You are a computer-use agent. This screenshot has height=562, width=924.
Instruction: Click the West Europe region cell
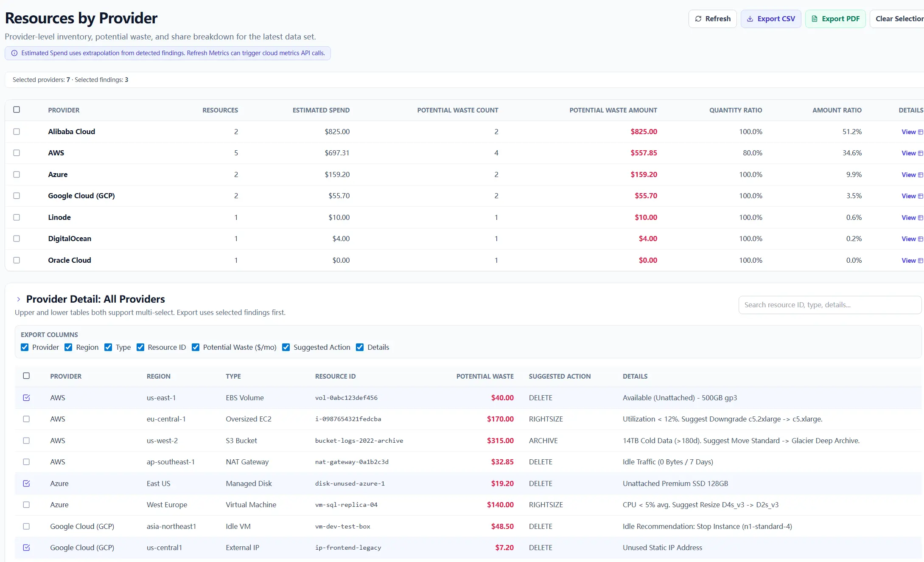(167, 505)
